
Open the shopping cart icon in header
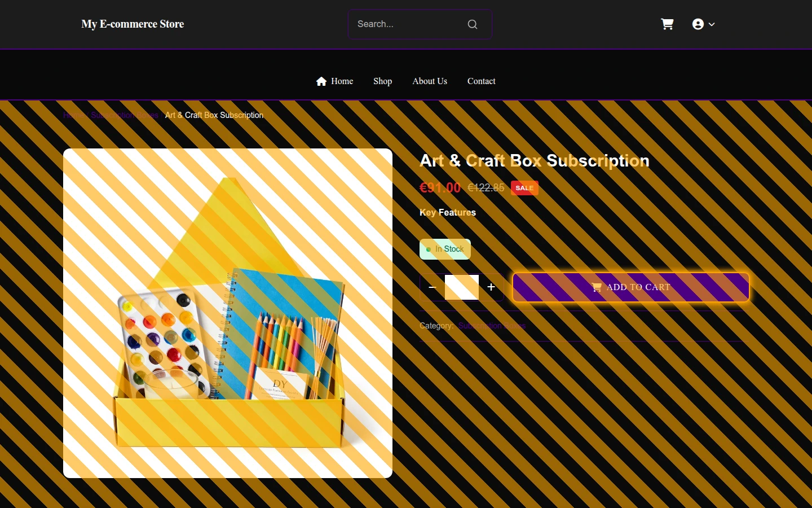point(667,24)
